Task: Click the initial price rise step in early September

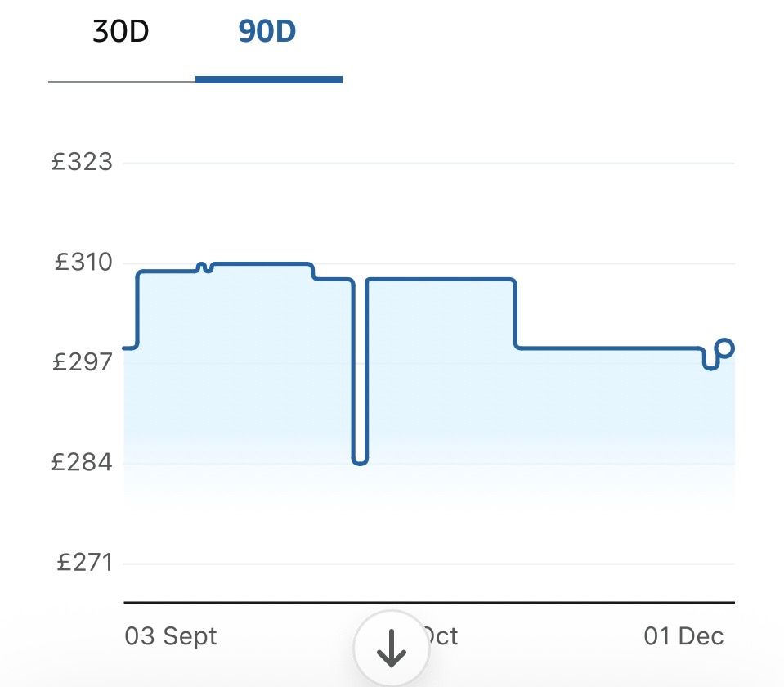Action: [x=137, y=309]
